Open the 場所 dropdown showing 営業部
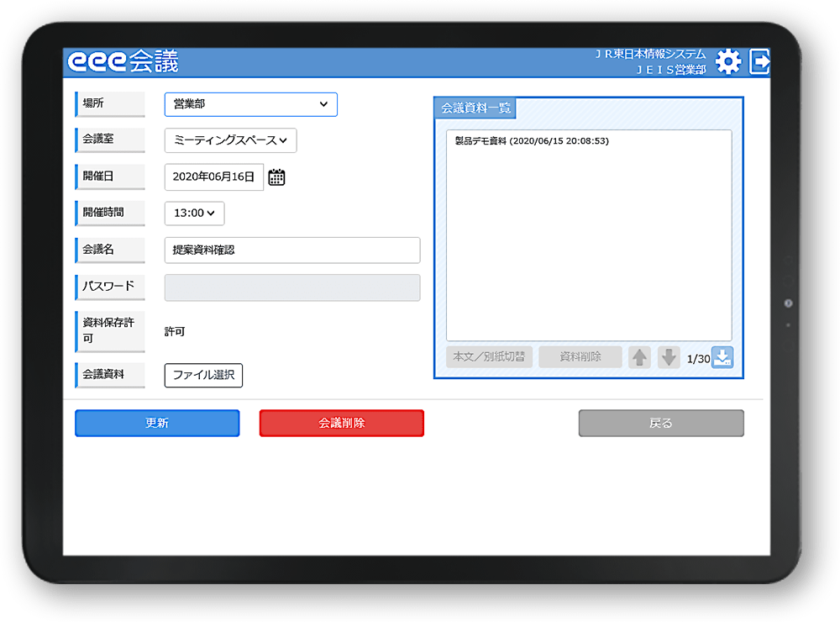 pos(250,104)
